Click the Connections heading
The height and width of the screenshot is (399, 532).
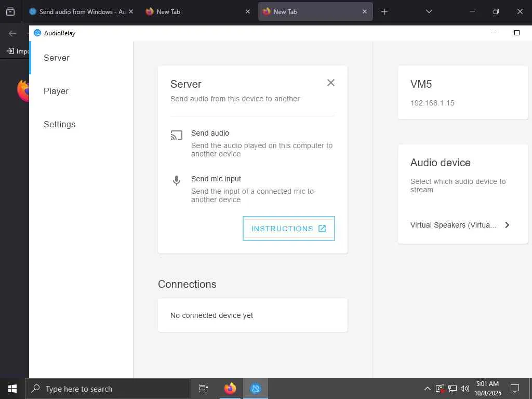coord(187,284)
